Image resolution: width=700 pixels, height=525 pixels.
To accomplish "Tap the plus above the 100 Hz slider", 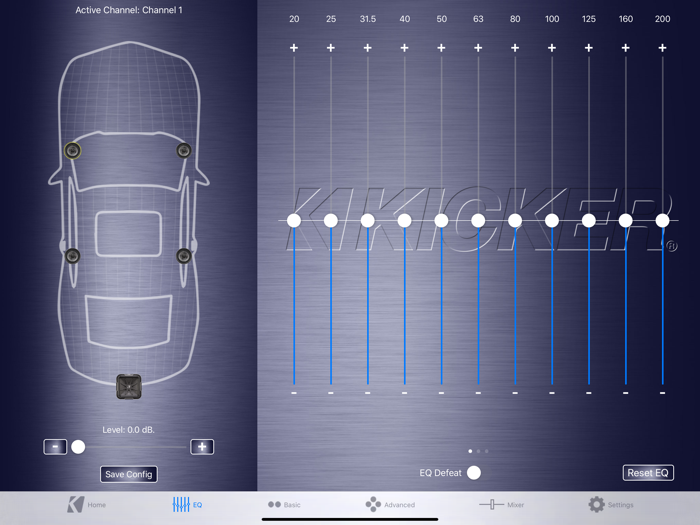I will [x=552, y=48].
